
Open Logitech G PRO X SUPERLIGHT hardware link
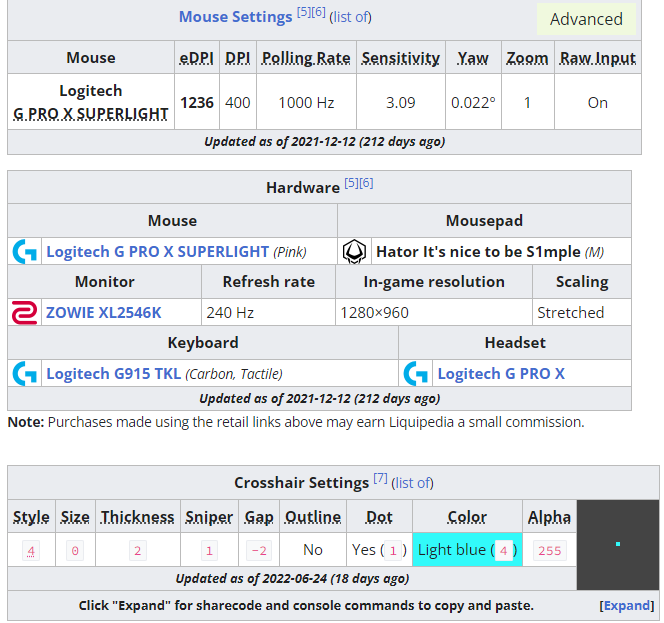click(x=157, y=251)
